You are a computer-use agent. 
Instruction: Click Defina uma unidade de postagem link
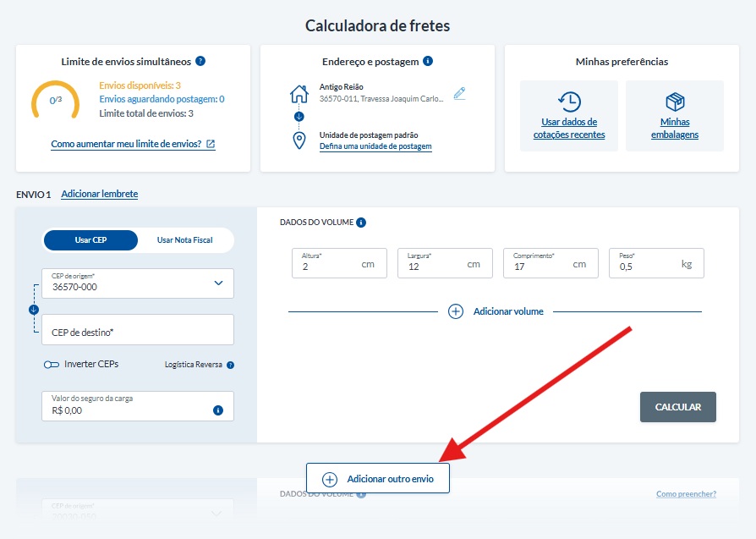coord(375,146)
